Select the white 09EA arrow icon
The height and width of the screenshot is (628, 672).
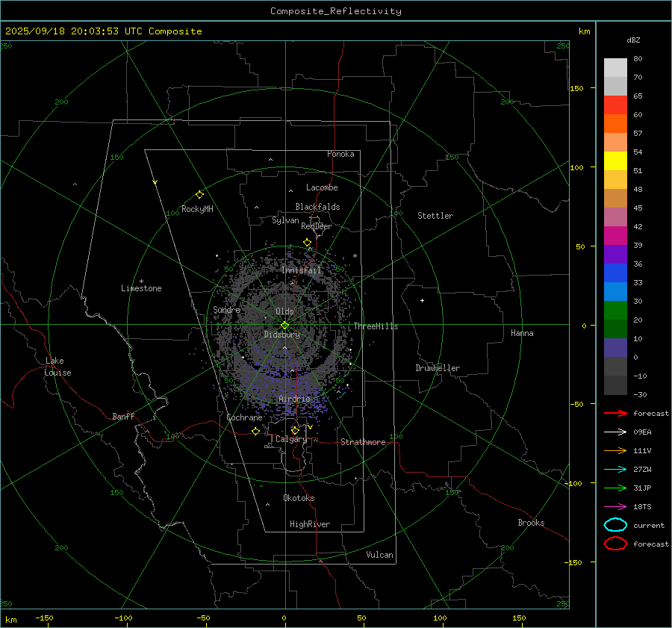[615, 432]
